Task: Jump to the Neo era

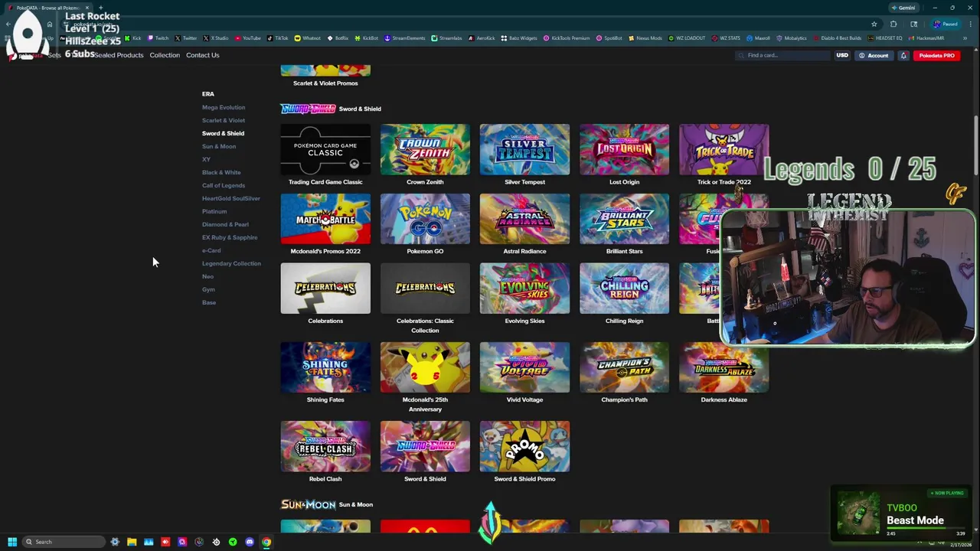Action: pos(207,276)
